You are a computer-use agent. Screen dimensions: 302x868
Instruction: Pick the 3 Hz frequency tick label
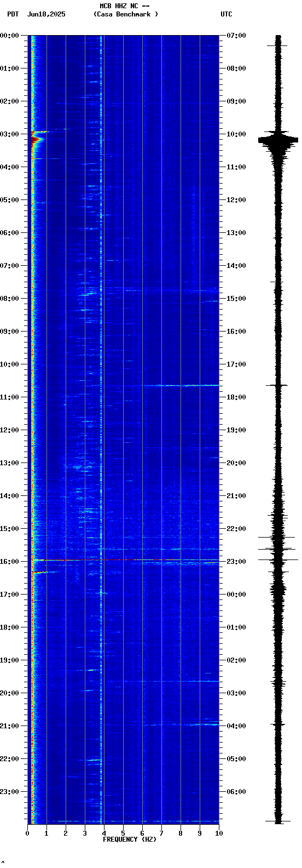[x=85, y=833]
